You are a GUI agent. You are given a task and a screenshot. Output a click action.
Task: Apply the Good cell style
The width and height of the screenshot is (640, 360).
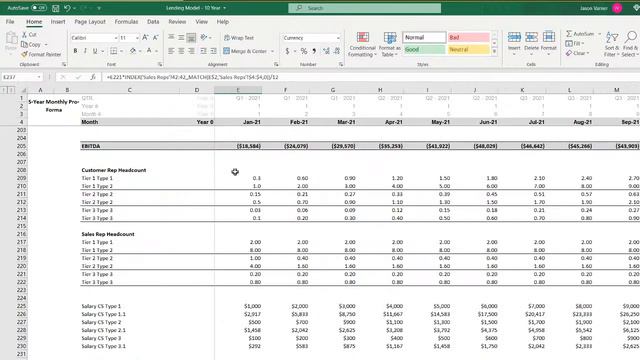424,49
